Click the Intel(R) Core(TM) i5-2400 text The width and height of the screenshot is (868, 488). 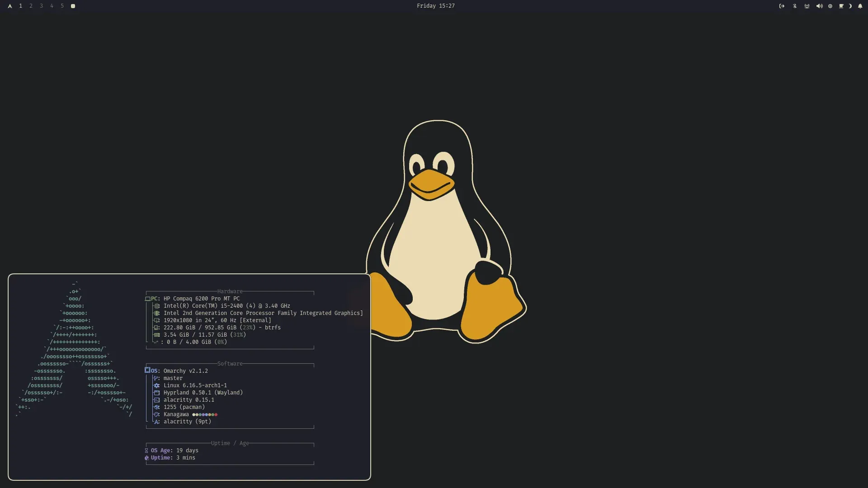[x=227, y=306]
